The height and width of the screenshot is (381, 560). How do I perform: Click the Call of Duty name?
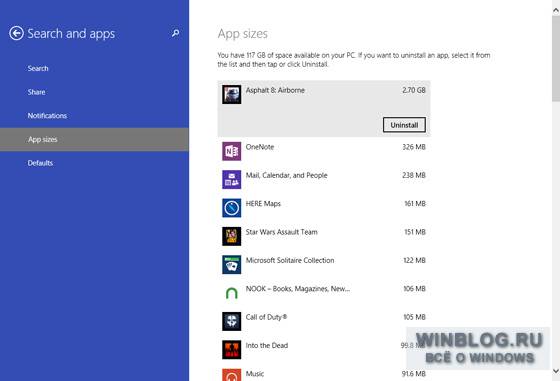pos(266,317)
